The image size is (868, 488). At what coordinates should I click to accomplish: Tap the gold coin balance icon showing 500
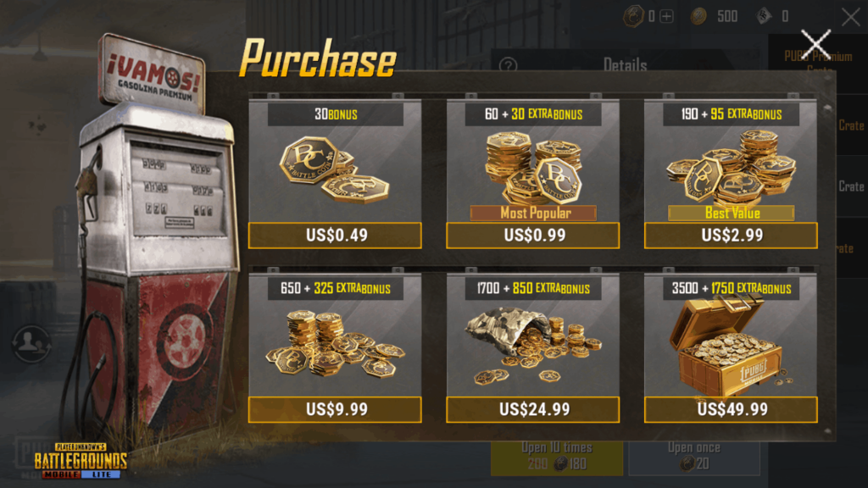tap(698, 16)
